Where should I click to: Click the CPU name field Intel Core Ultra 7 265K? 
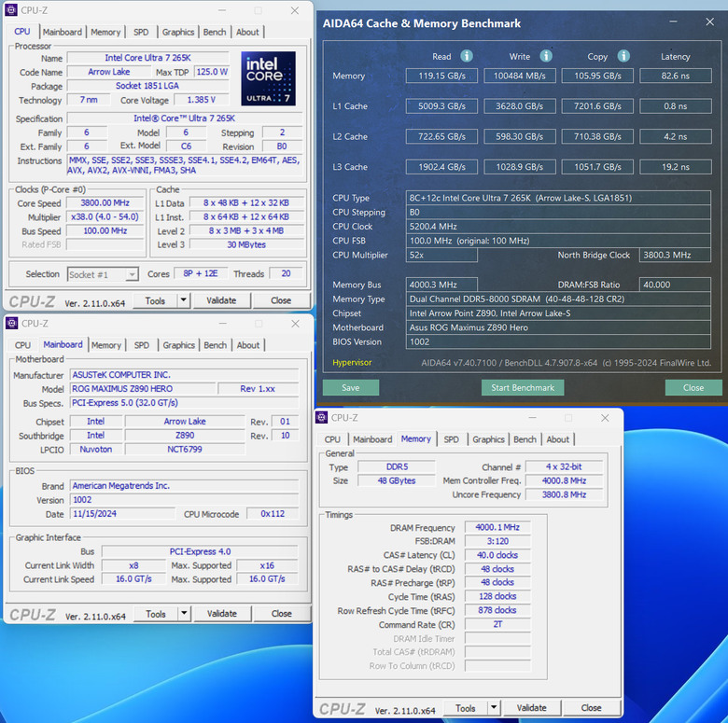[147, 58]
